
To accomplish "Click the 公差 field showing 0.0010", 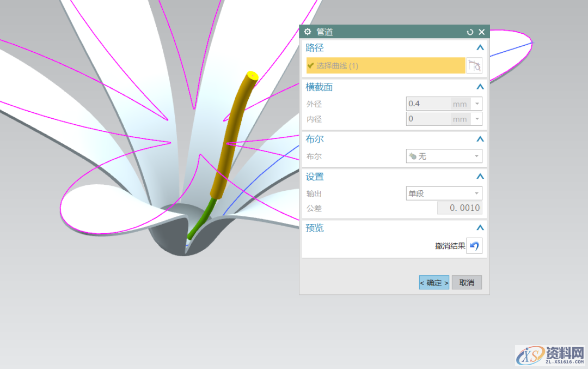I will (460, 208).
